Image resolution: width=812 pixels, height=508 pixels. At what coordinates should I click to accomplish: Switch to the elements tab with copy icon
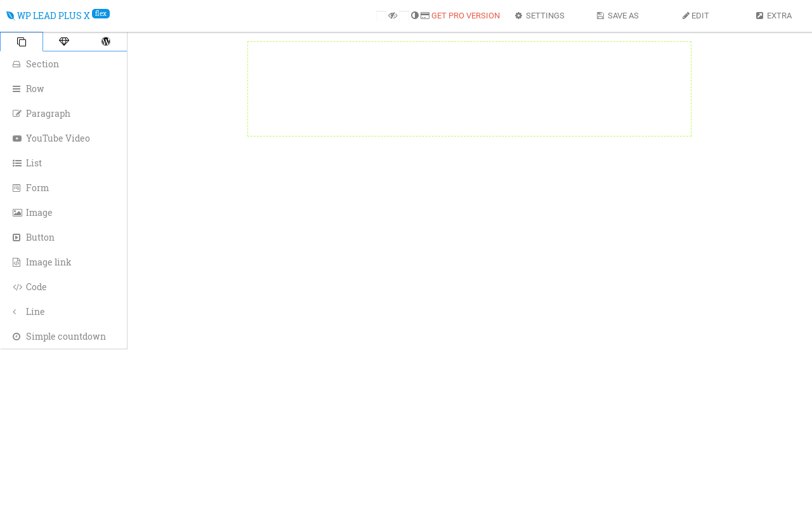22,42
